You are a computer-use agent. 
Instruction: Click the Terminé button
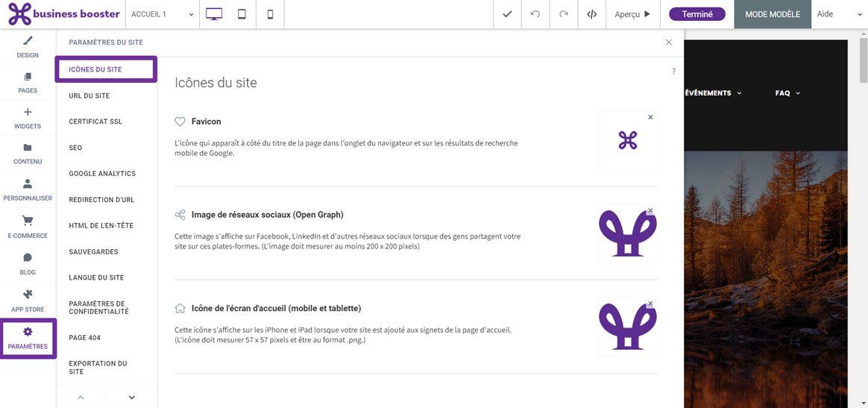tap(697, 14)
